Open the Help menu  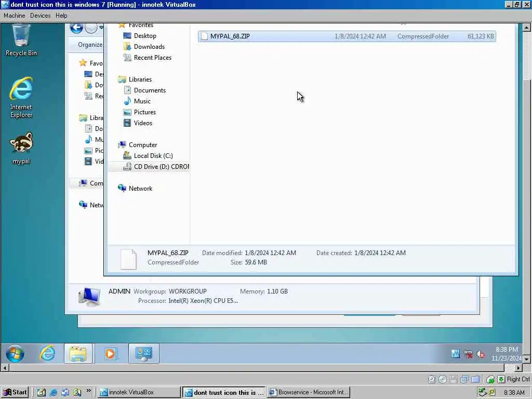pyautogui.click(x=61, y=16)
